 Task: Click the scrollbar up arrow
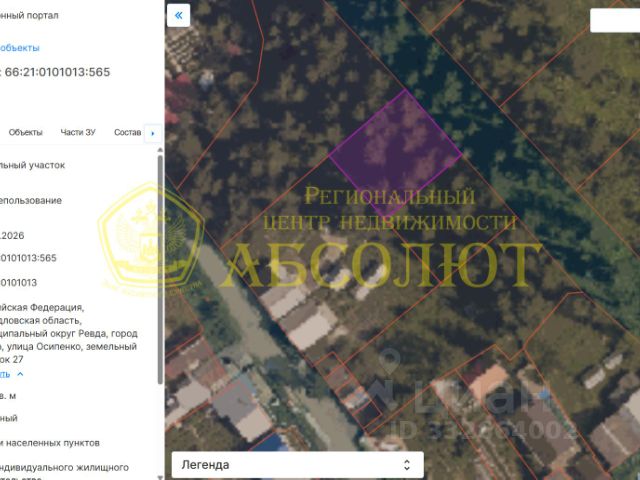pyautogui.click(x=160, y=150)
